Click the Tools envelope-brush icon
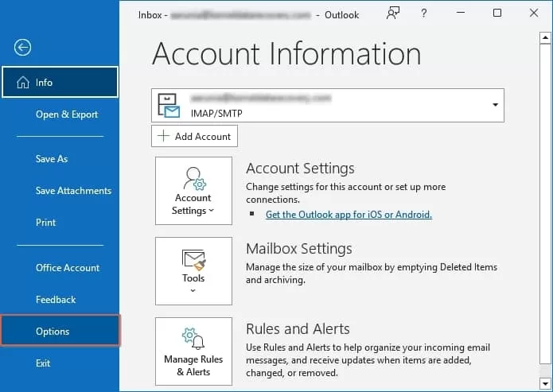This screenshot has width=553, height=392. 193,260
